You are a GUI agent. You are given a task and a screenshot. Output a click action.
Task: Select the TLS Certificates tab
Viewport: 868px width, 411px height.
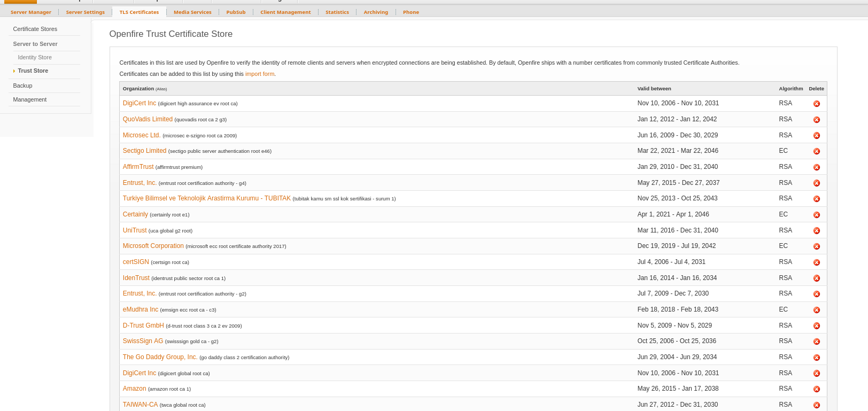(139, 12)
